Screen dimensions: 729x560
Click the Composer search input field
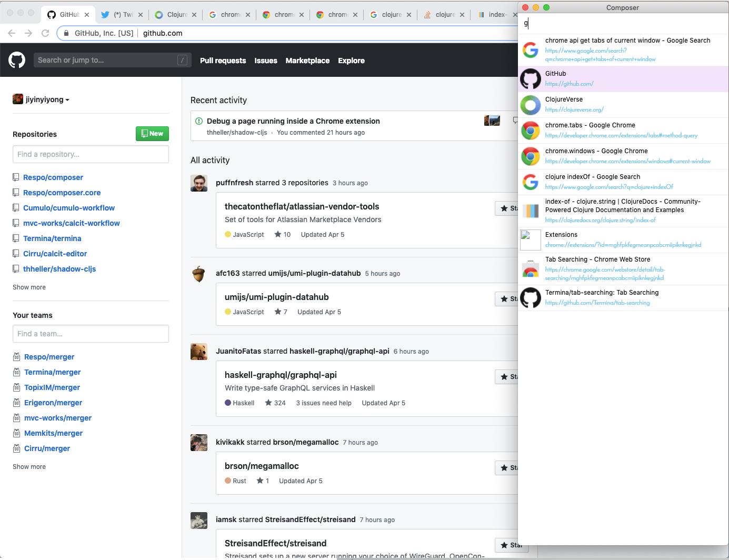tap(623, 23)
